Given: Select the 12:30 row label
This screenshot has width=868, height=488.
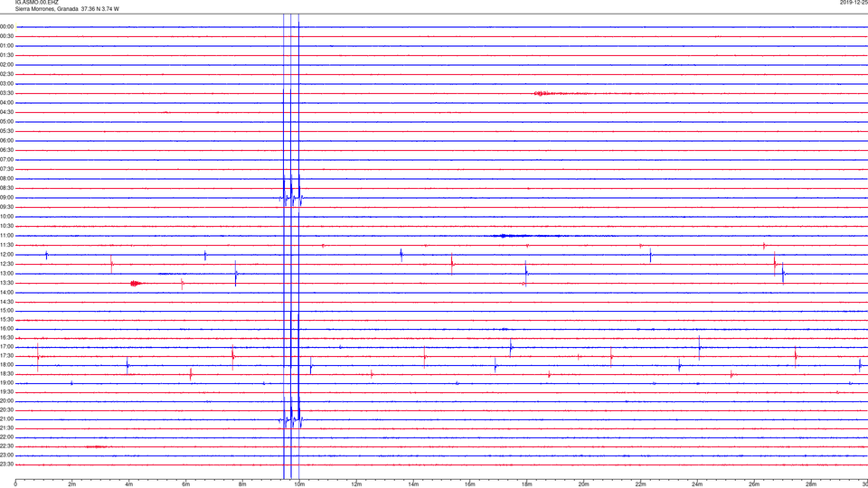Looking at the screenshot, I should tap(6, 264).
